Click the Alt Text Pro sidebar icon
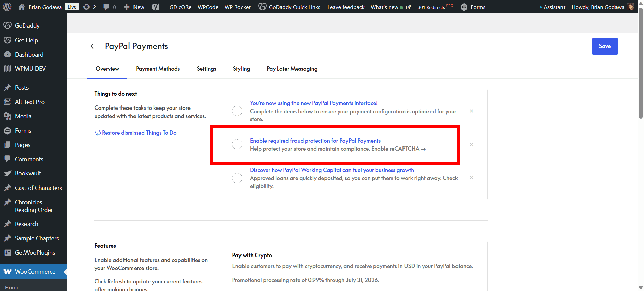Viewport: 644px width, 291px height. click(x=7, y=102)
